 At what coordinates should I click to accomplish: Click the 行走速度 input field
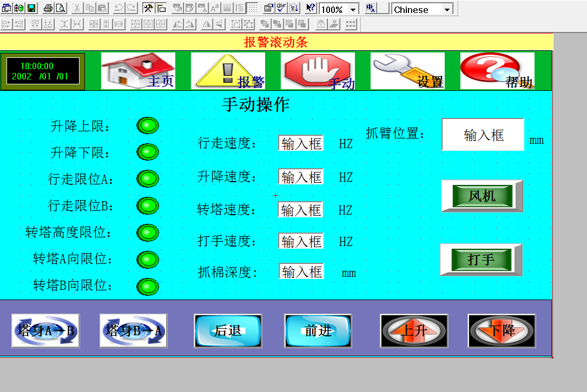click(301, 143)
